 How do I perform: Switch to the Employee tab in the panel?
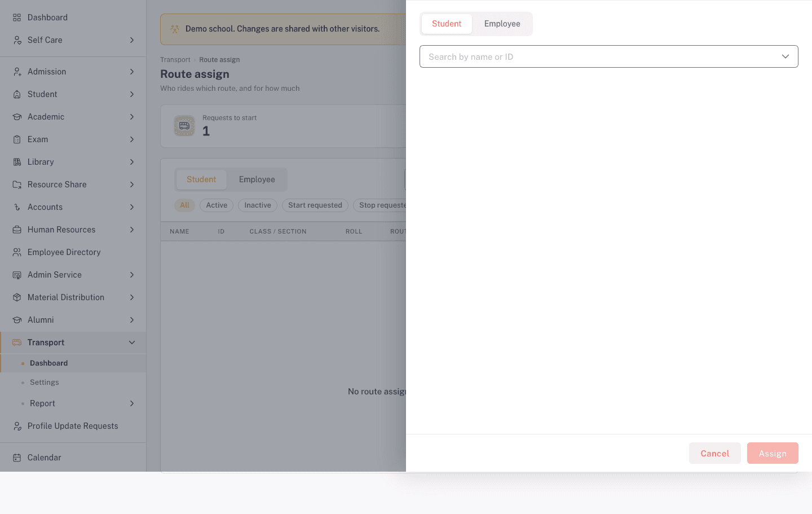[502, 24]
